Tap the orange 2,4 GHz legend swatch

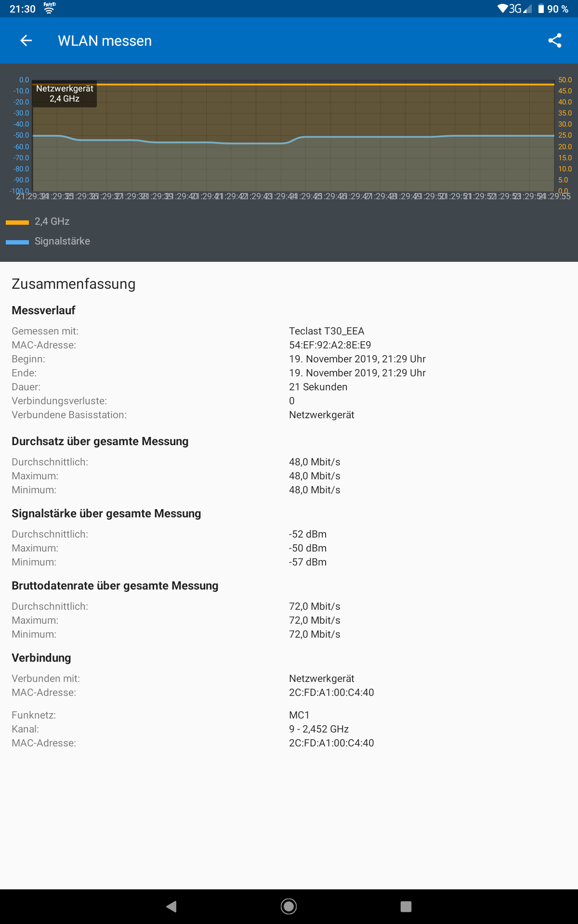click(17, 222)
